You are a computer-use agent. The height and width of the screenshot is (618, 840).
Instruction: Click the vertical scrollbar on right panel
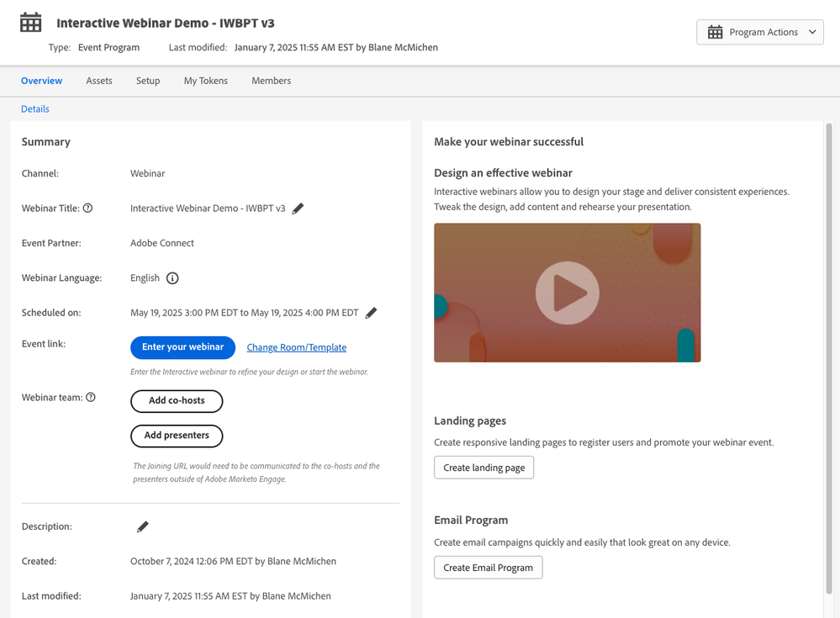click(829, 359)
